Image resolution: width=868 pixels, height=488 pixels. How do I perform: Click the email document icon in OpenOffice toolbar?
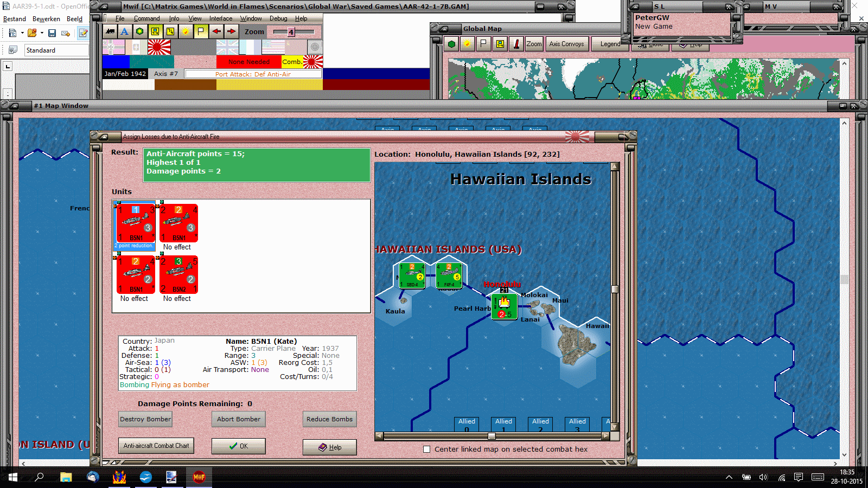pyautogui.click(x=66, y=33)
